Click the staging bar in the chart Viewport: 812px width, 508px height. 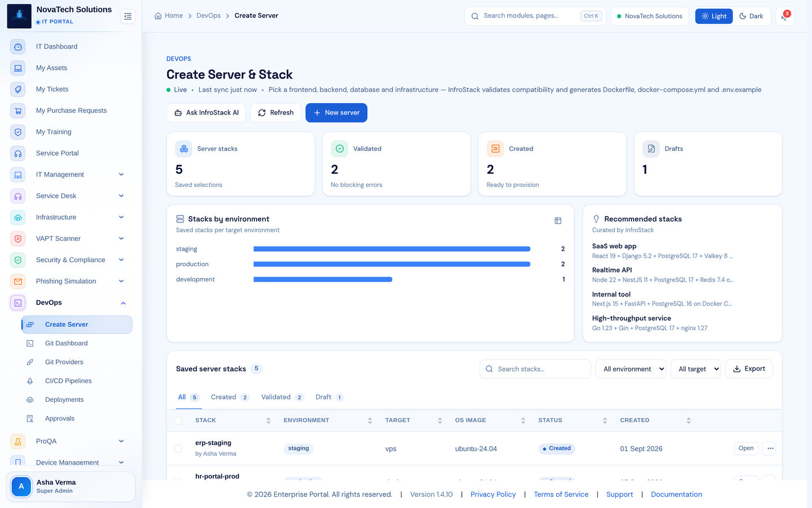(x=392, y=249)
